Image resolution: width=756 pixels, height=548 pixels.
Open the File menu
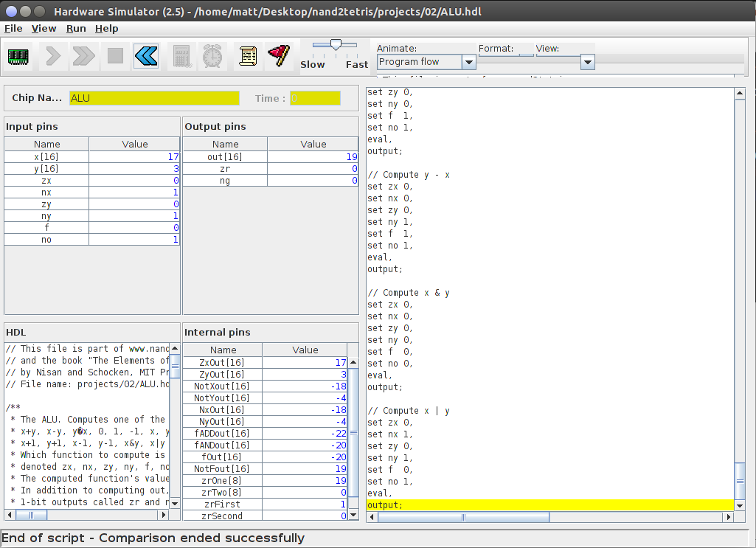coord(13,28)
